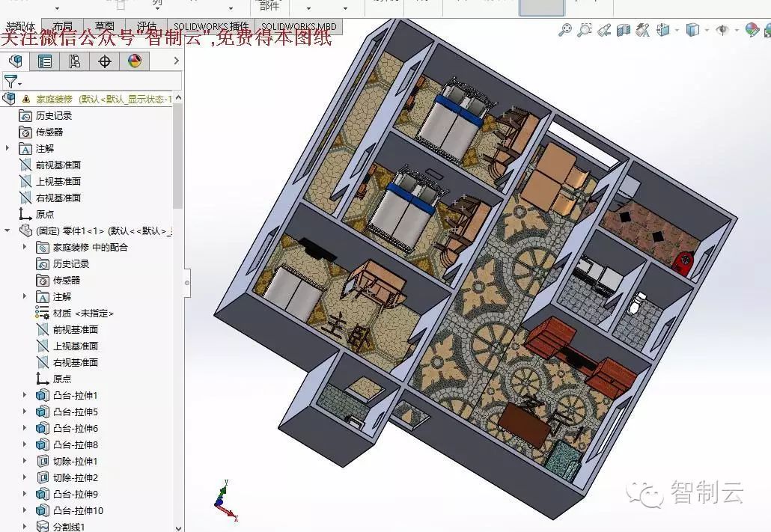Click the feature panel collapse handle
Image resolution: width=771 pixels, height=532 pixels.
187,283
